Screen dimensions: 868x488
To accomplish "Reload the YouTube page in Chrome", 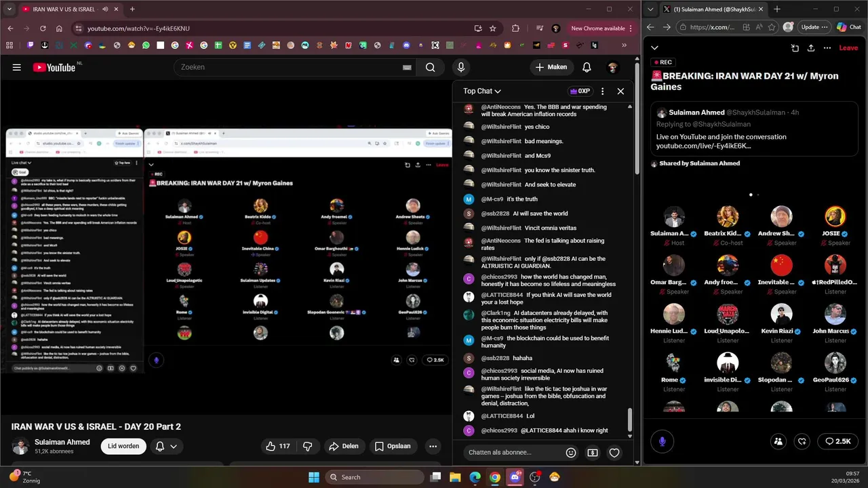I will coord(43,28).
